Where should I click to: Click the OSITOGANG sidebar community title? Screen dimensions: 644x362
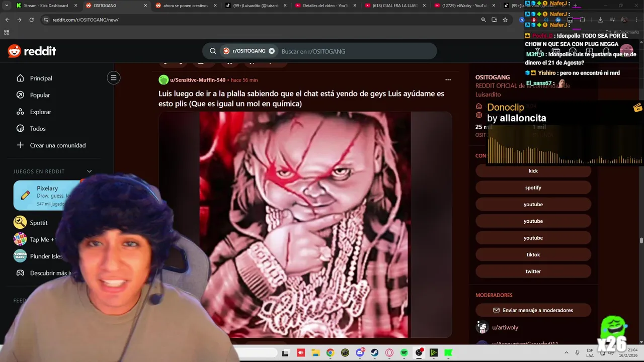coord(493,77)
